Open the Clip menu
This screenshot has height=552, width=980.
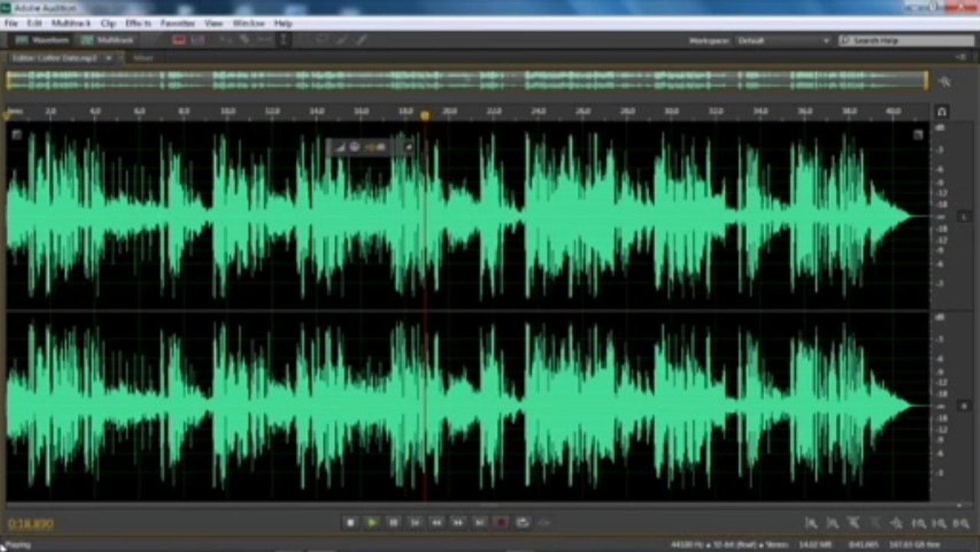108,24
